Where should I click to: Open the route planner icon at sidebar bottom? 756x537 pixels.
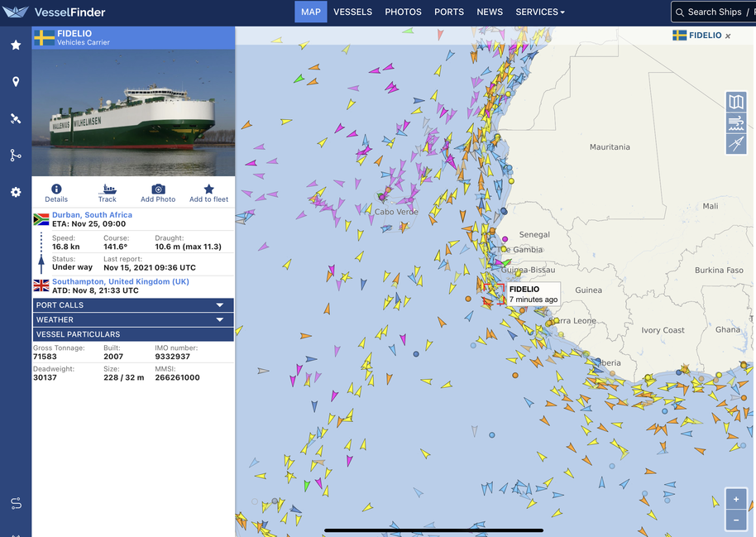(x=16, y=503)
